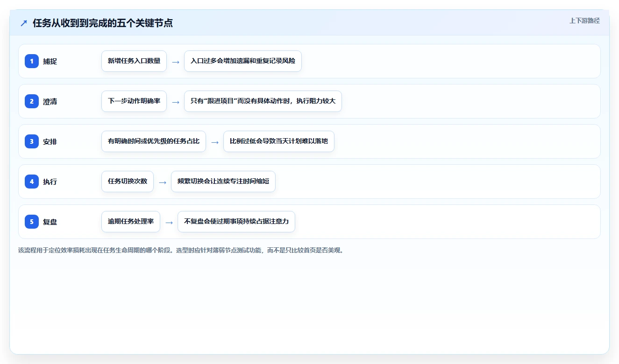Select the 安排 stage label
This screenshot has height=364, width=619.
tap(50, 141)
